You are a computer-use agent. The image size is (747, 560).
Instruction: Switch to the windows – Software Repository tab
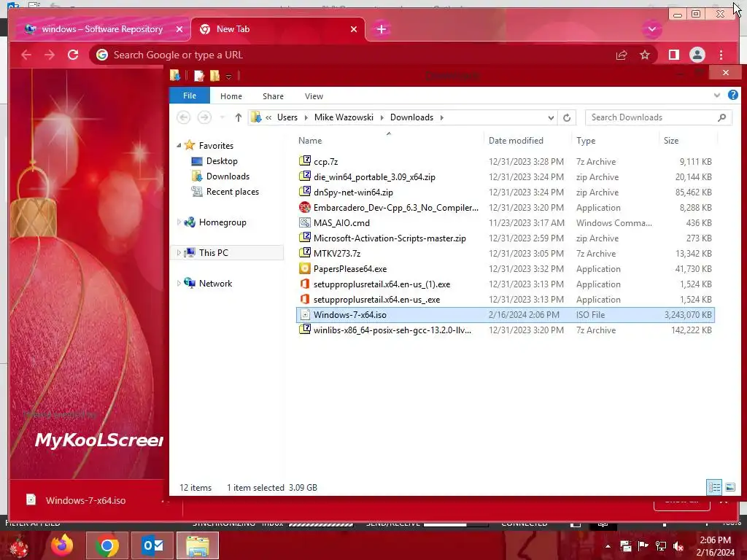click(101, 29)
